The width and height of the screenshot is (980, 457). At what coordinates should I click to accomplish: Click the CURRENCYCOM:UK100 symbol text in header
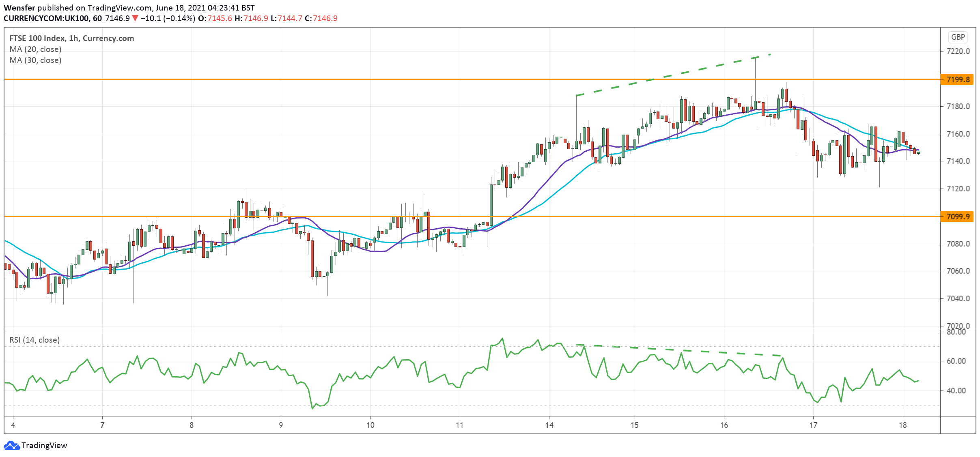(47, 18)
